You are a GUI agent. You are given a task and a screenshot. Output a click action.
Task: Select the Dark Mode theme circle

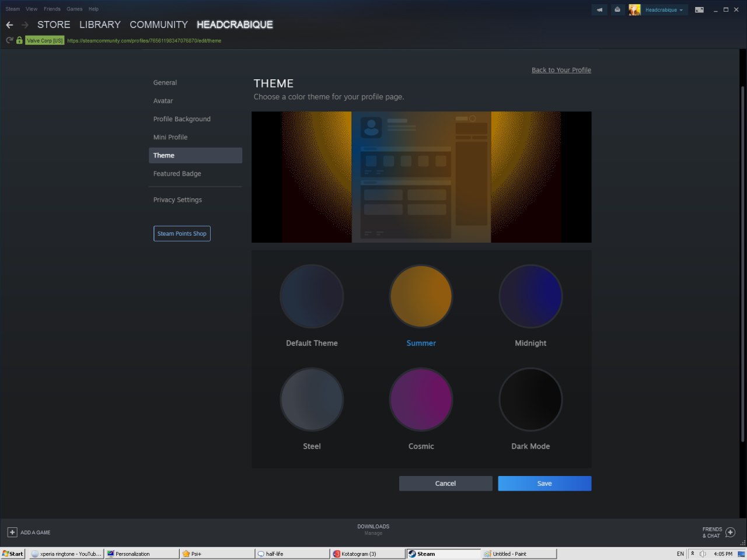(x=530, y=400)
